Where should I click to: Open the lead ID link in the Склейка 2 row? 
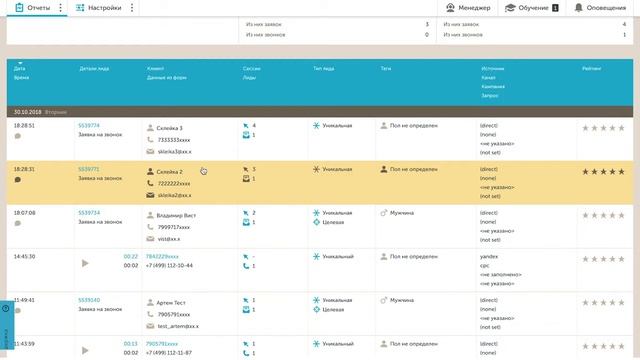[89, 169]
